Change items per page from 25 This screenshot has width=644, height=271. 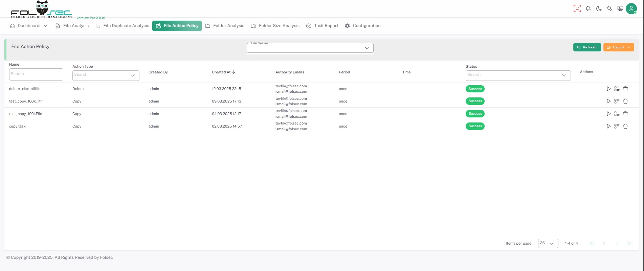tap(548, 243)
